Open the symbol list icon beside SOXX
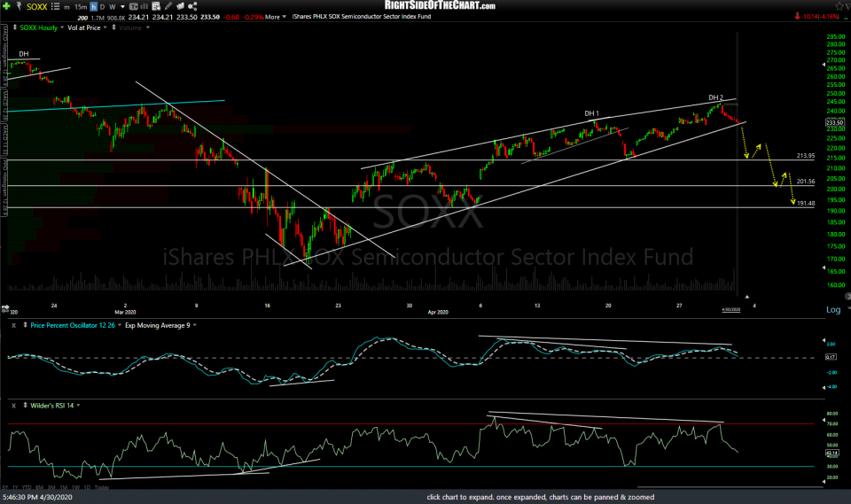851x504 pixels. [x=53, y=5]
